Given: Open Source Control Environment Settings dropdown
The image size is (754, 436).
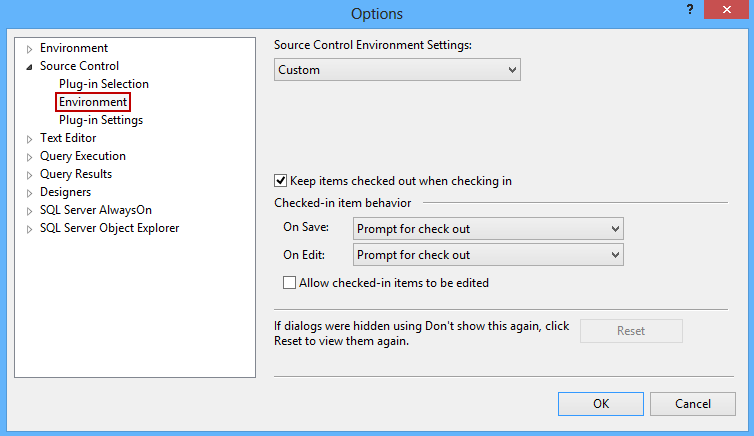Looking at the screenshot, I should coord(398,70).
